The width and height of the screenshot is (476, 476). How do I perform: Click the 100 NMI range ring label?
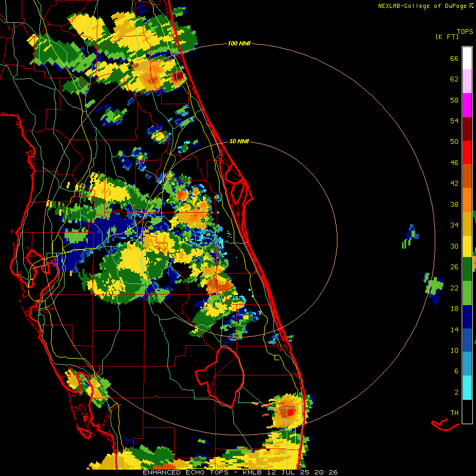(x=239, y=44)
